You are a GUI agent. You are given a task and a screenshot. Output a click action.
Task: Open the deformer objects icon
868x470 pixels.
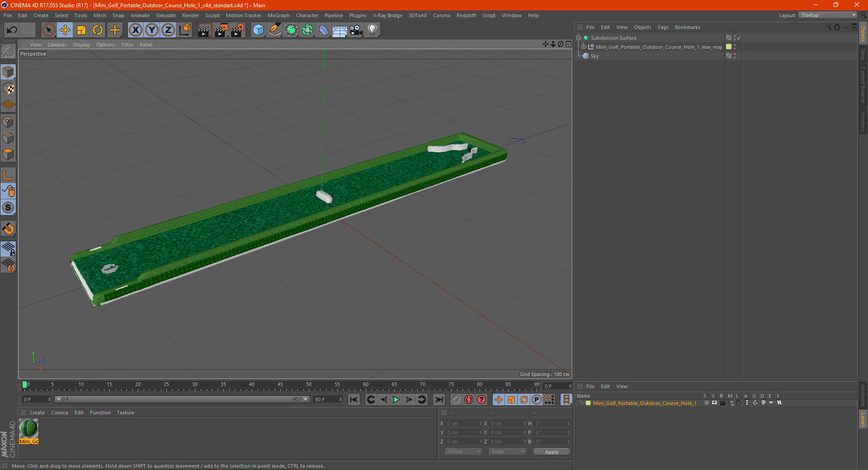click(x=324, y=30)
